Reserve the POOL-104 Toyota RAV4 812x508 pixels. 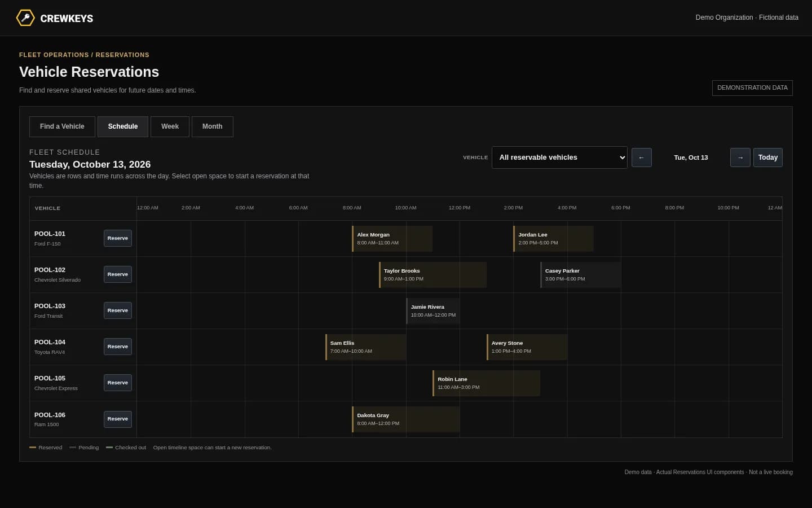pos(118,347)
